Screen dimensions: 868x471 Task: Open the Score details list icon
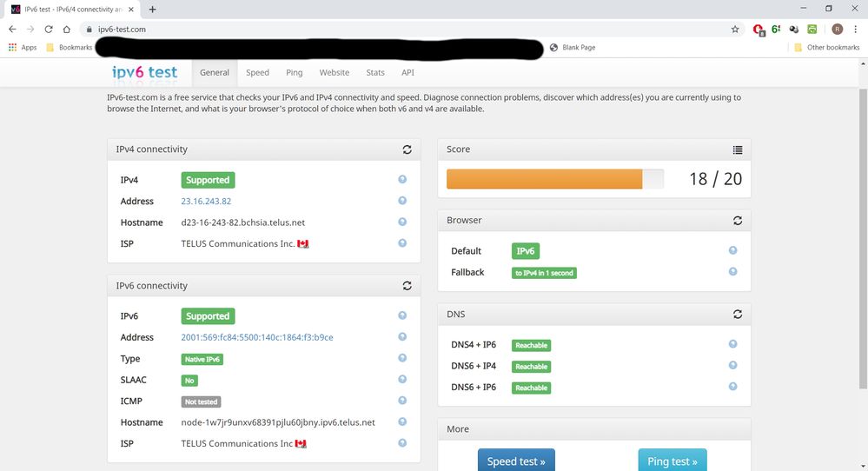coord(737,149)
